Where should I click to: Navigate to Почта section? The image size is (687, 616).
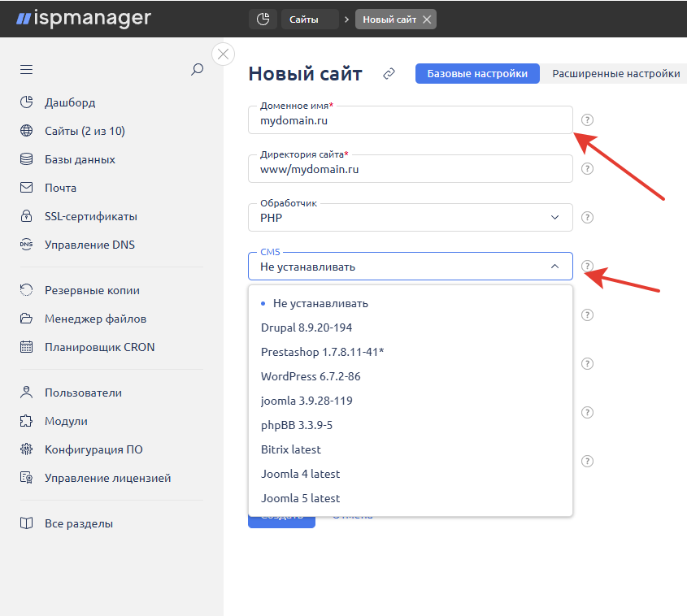[x=60, y=188]
